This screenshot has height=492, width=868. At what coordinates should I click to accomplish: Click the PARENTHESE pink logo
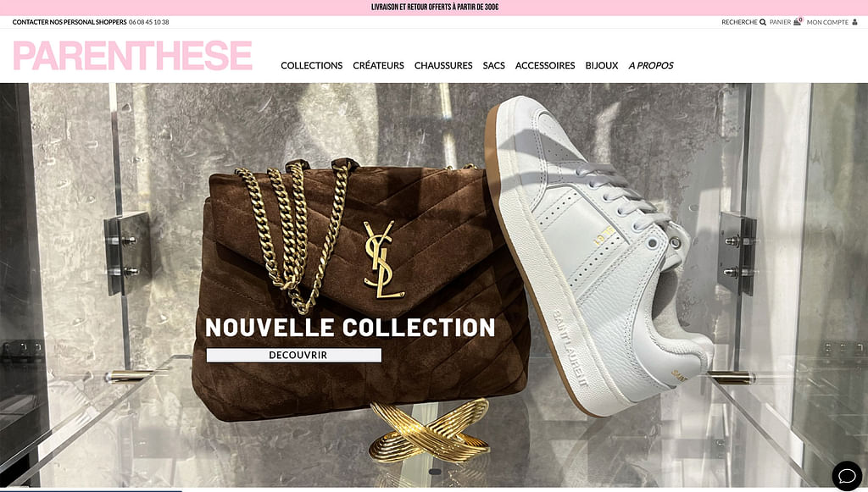point(133,55)
